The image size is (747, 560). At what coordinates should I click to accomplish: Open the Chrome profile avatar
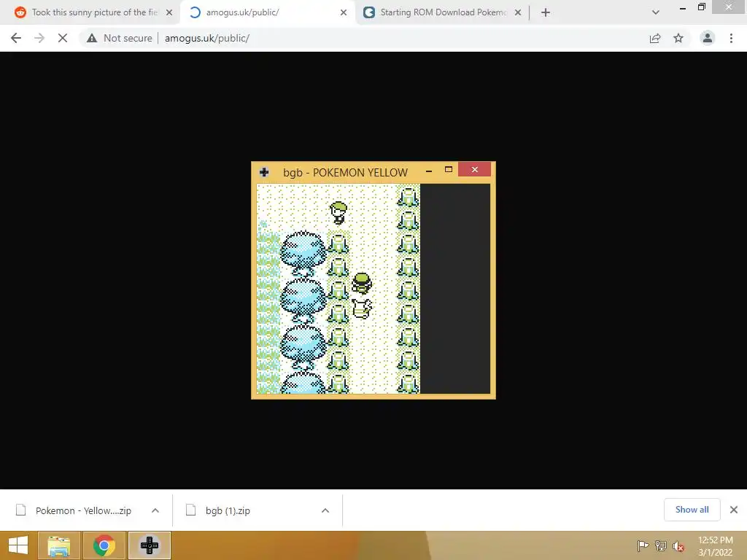(708, 38)
